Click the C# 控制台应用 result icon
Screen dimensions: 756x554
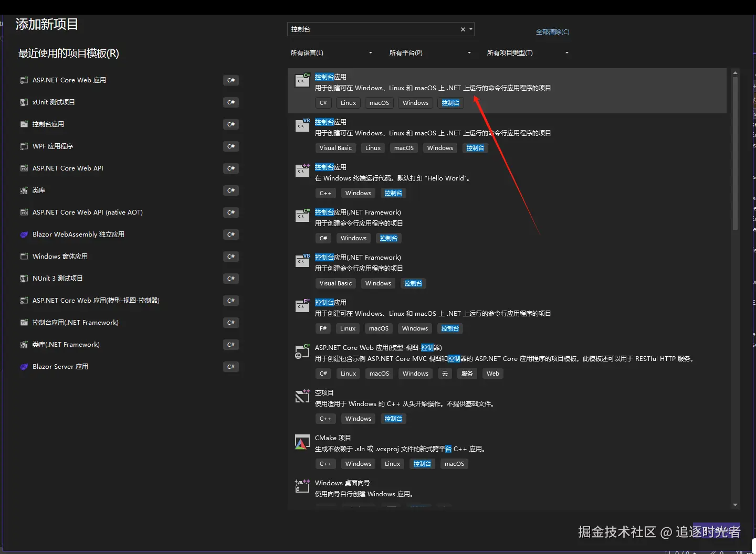[x=302, y=80]
